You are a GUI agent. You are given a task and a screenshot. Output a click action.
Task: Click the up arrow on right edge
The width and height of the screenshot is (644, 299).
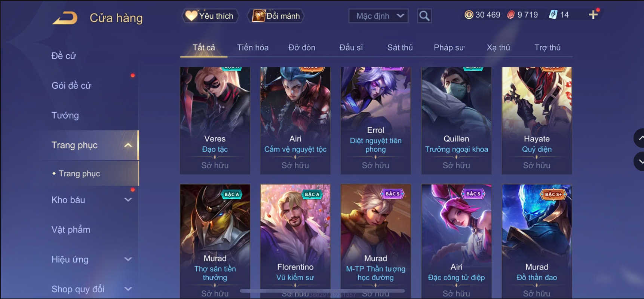pos(640,138)
